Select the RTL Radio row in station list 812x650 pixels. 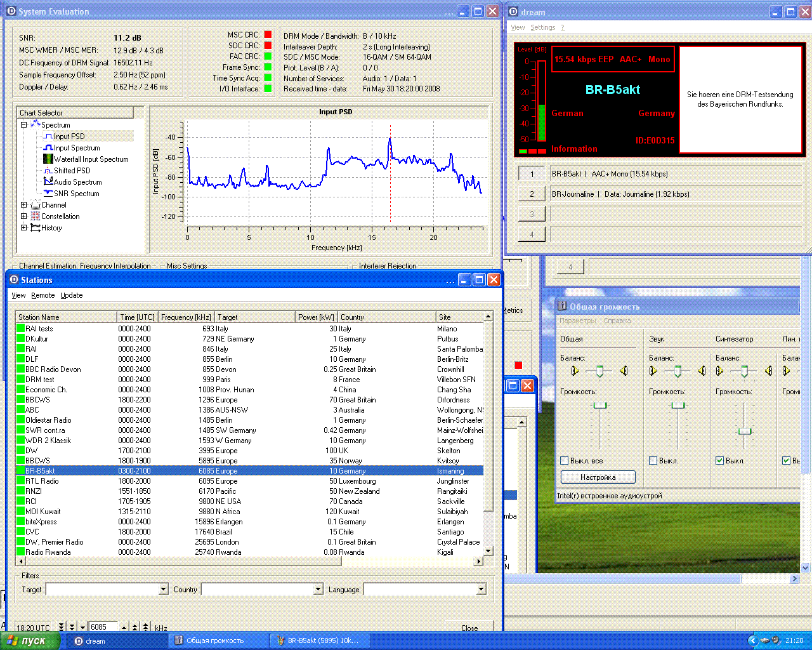42,481
